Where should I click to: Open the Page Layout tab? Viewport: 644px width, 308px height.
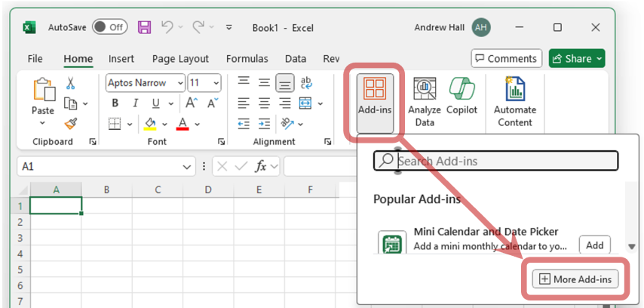[x=180, y=59]
